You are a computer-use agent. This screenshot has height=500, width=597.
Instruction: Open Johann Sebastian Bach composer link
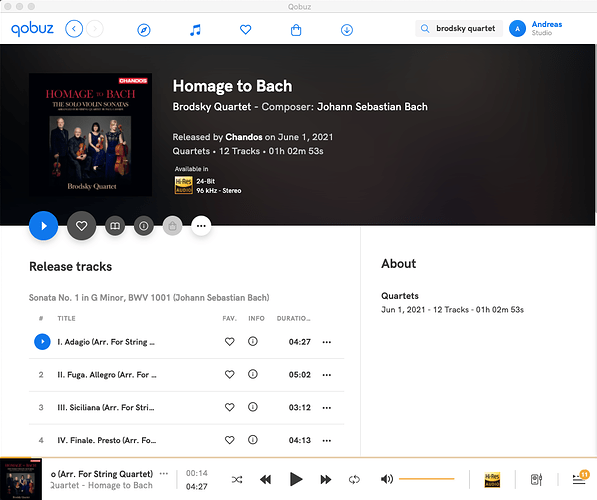tap(372, 107)
